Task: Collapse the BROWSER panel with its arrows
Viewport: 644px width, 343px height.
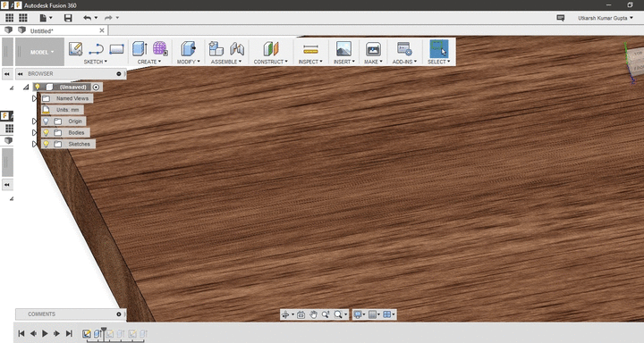Action: pos(20,74)
